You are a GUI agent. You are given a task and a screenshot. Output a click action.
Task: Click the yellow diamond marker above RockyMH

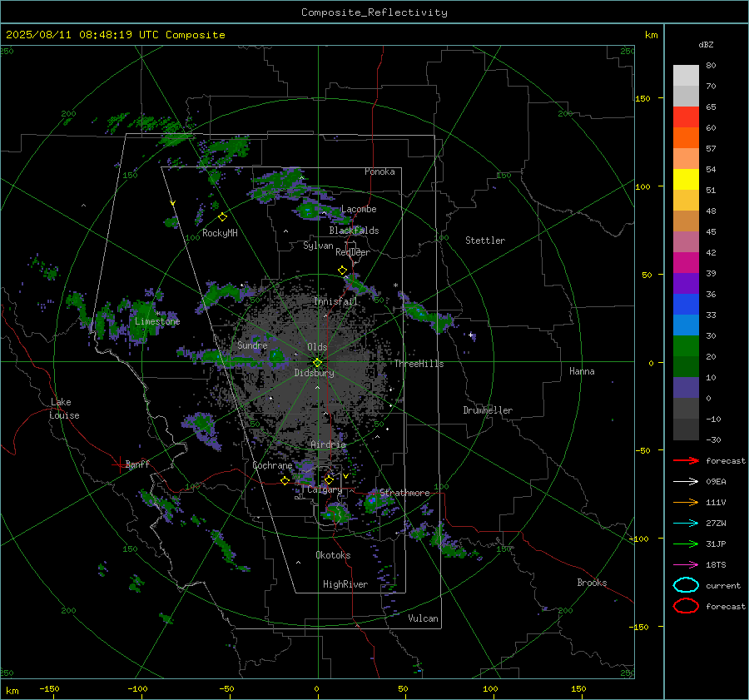click(x=222, y=217)
